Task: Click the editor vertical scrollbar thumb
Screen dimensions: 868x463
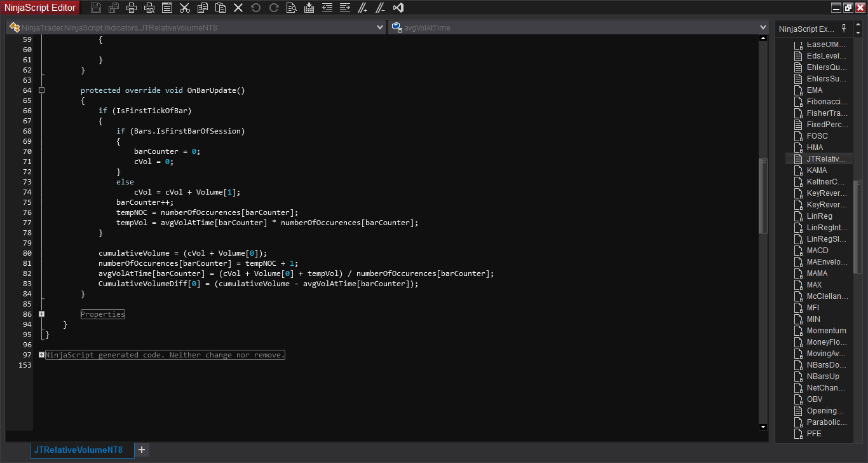Action: pyautogui.click(x=763, y=196)
